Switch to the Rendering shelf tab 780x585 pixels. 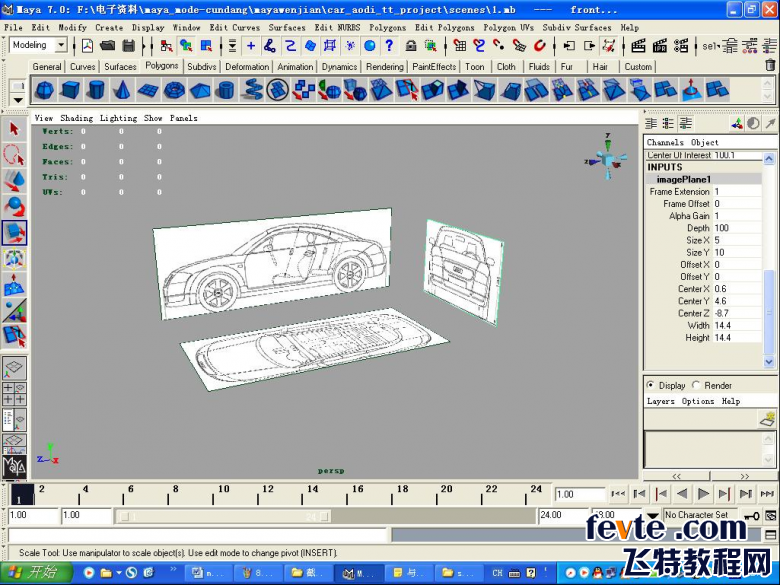click(385, 67)
